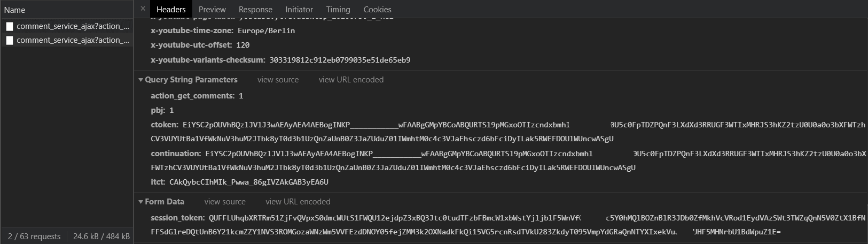Viewport: 868px width, 244px height.
Task: Click view URL encoded beside Form Data
Action: click(298, 202)
